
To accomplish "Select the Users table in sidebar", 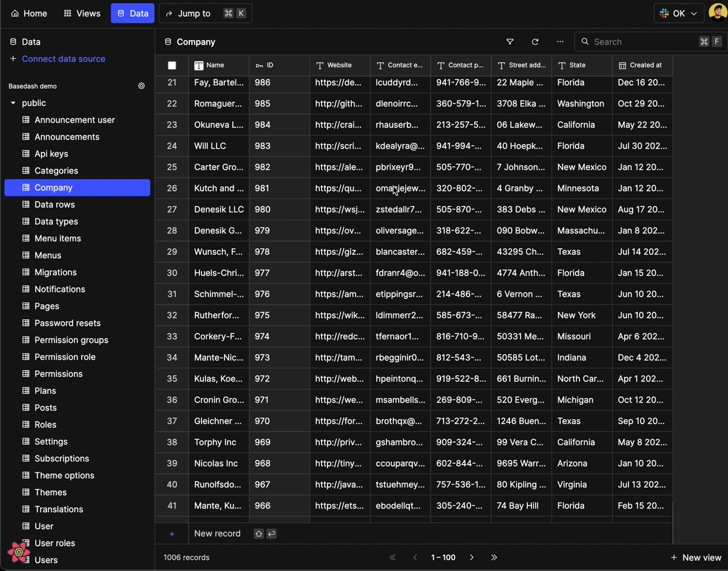I will (46, 559).
